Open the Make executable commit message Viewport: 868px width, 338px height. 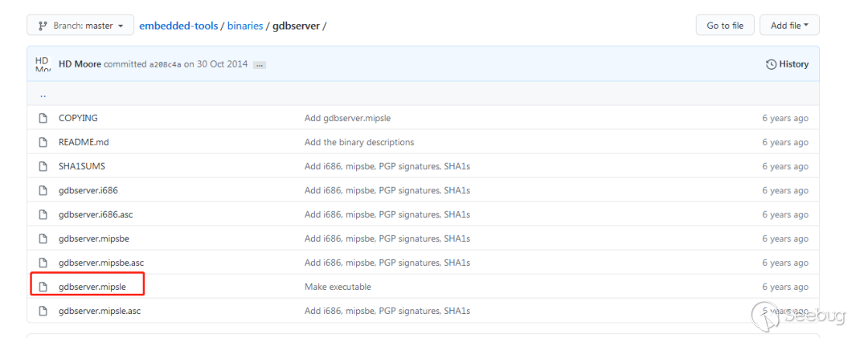pyautogui.click(x=338, y=287)
